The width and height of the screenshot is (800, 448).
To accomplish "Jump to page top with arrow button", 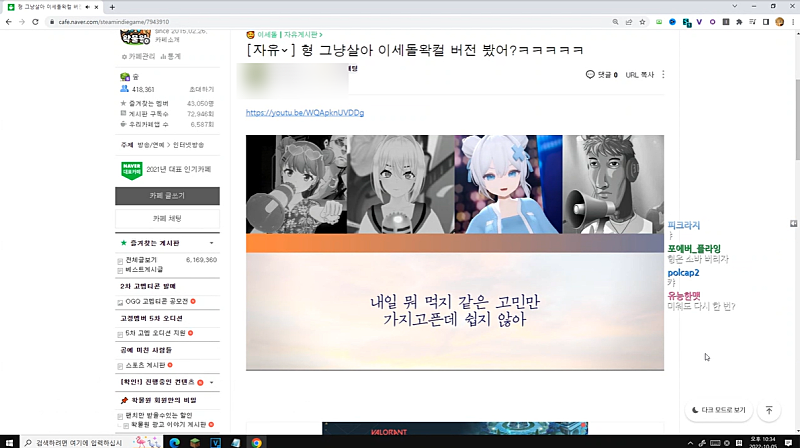I will (x=769, y=410).
